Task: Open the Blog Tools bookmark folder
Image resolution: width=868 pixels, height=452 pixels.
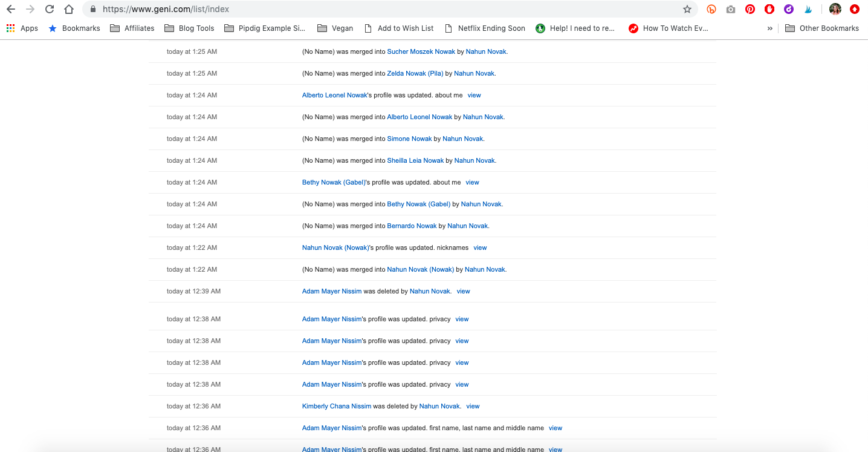Action: pos(189,28)
